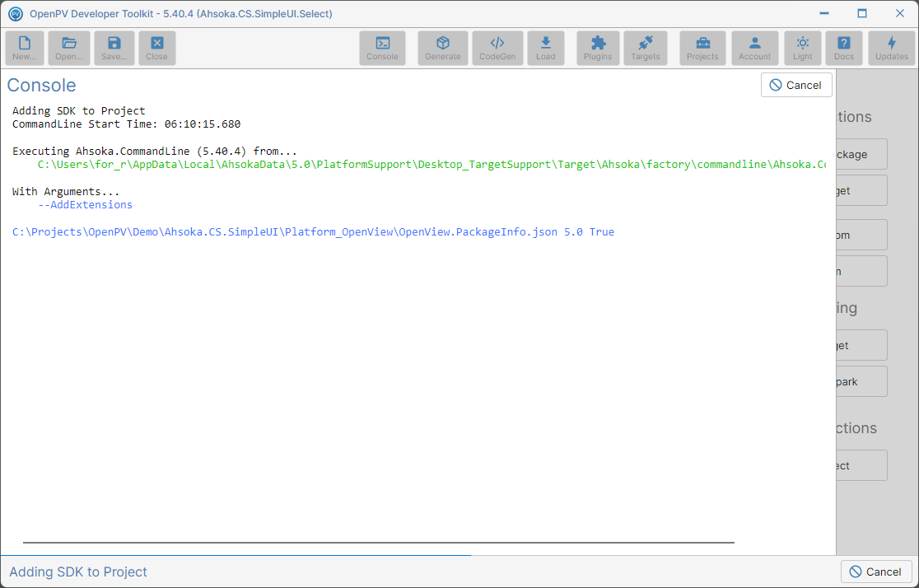Select the OpenPV app logo in title bar
Viewport: 919px width, 588px height.
pyautogui.click(x=16, y=13)
